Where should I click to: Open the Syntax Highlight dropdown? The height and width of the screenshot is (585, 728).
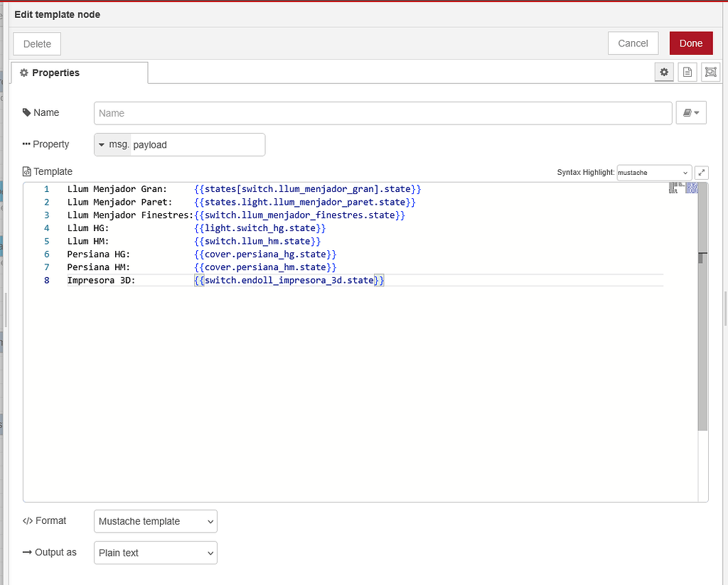tap(653, 172)
